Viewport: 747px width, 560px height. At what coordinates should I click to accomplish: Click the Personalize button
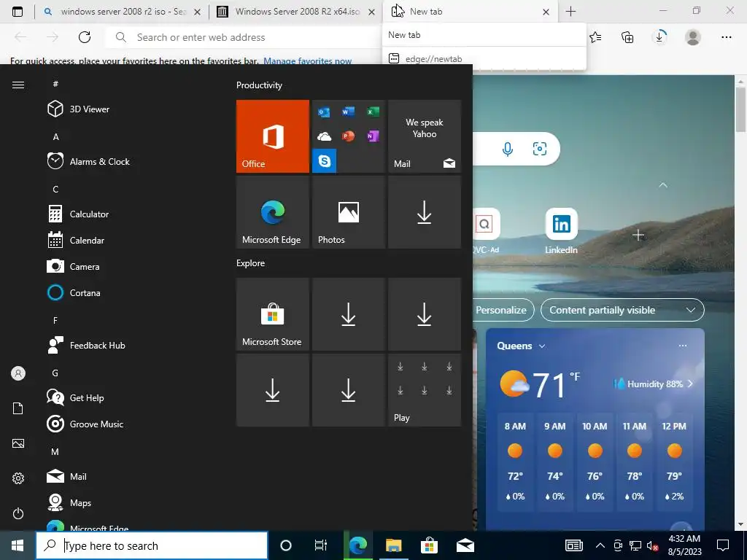tap(503, 310)
